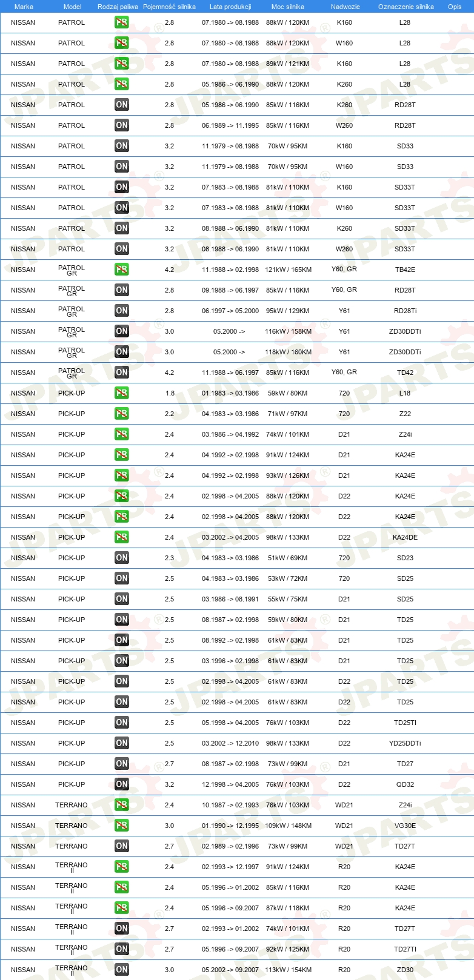Click ON fuel icon in W260 RD28T row

[x=122, y=125]
